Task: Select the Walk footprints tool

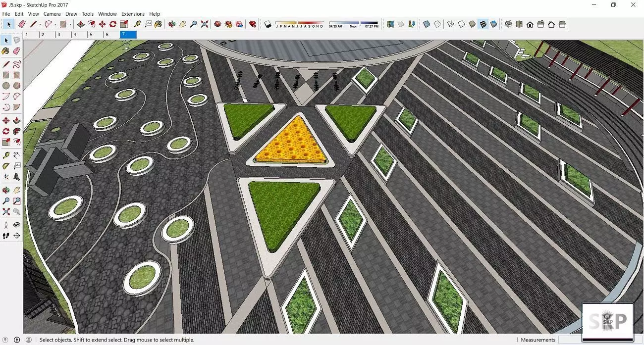Action: pos(6,236)
